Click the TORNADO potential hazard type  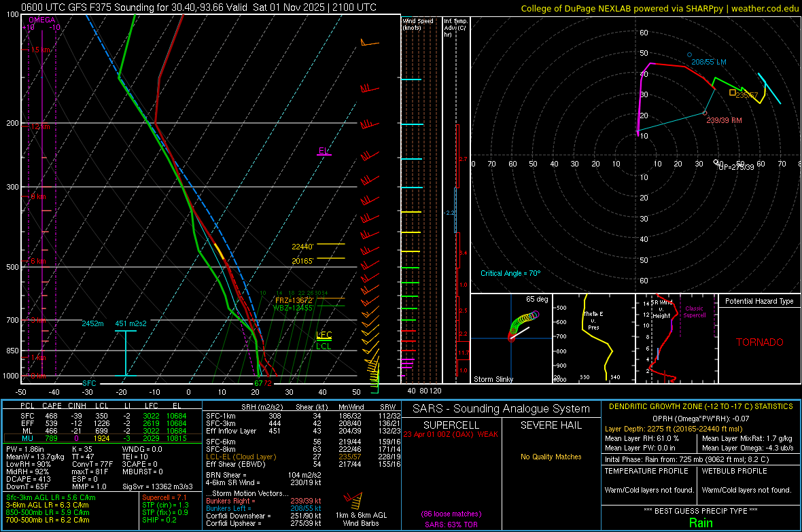pyautogui.click(x=759, y=342)
